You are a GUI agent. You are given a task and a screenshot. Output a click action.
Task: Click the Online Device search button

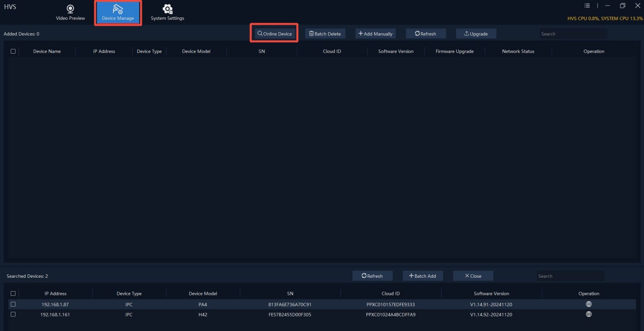275,33
